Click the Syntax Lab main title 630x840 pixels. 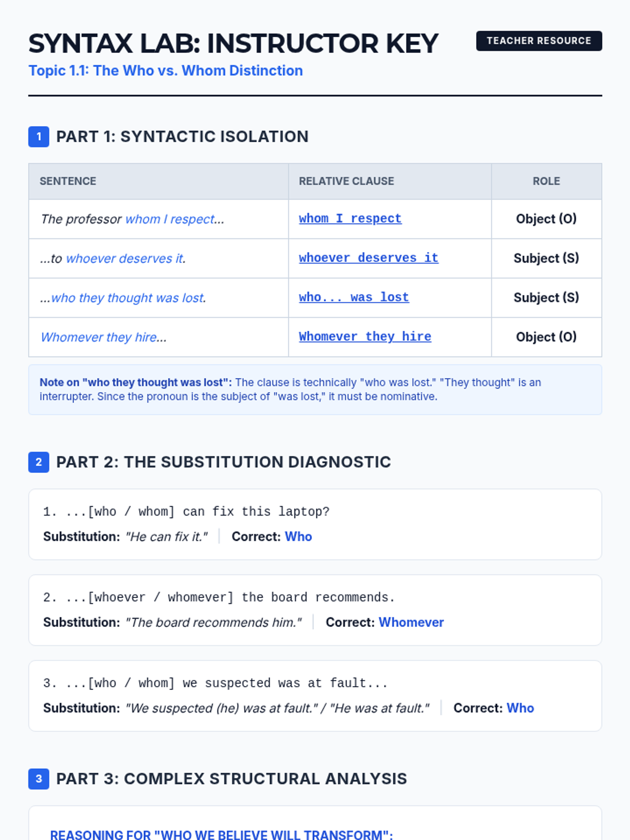[x=233, y=44]
